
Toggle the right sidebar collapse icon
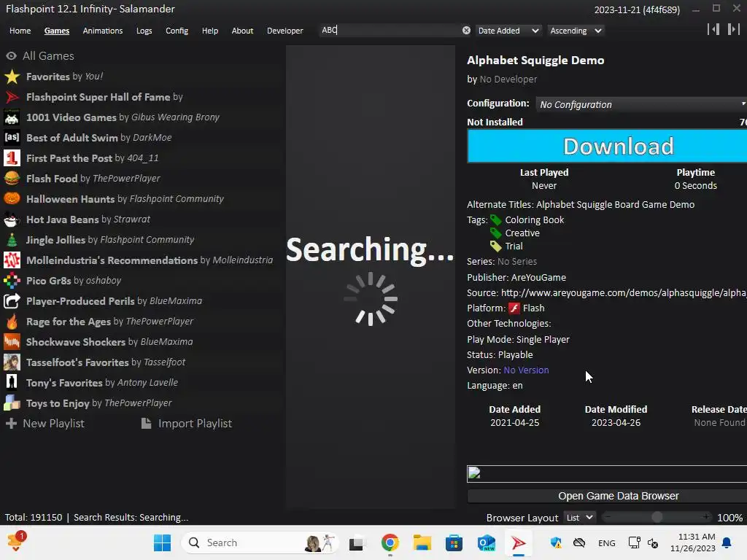(x=733, y=29)
